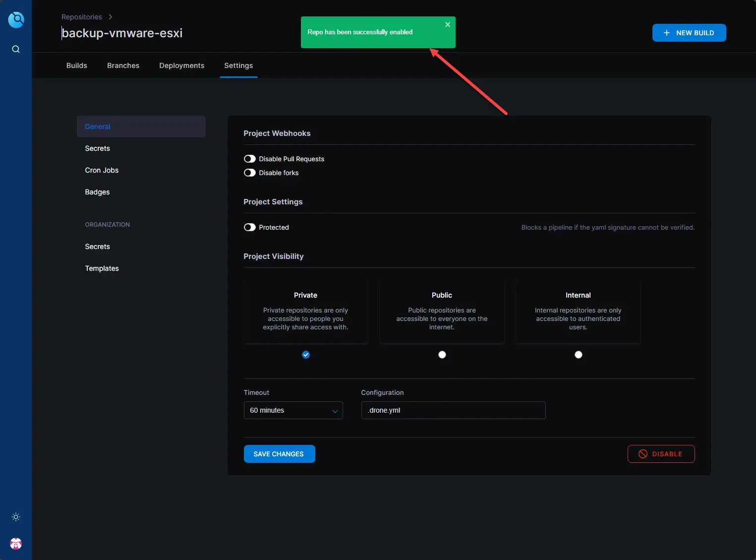Click the chevron next to Repositories

point(111,17)
